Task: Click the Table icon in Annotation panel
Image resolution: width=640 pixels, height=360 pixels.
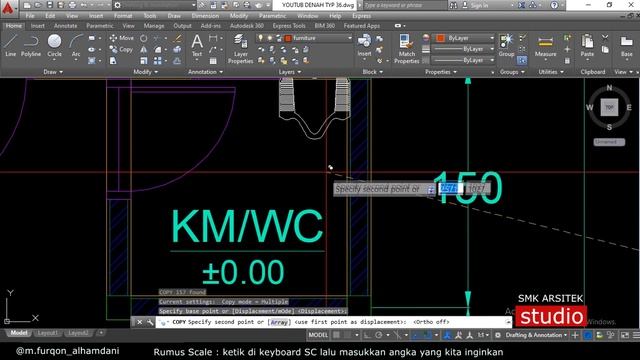Action: tap(213, 61)
